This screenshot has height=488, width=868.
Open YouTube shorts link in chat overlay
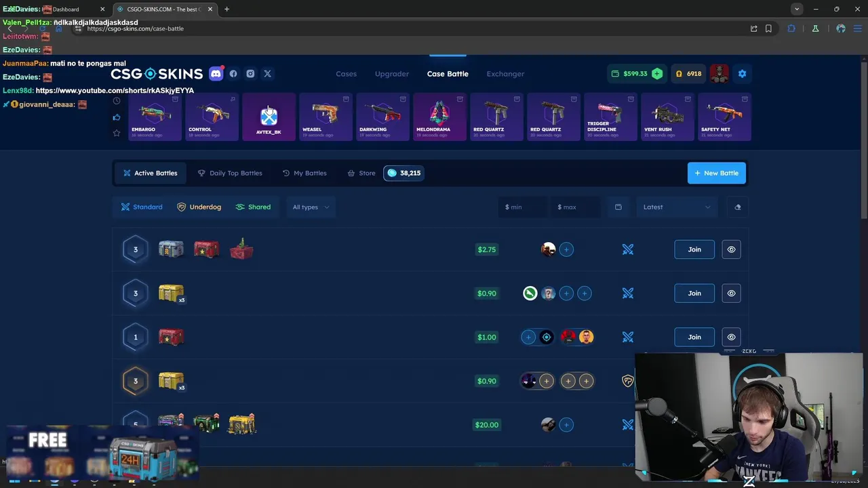115,90
